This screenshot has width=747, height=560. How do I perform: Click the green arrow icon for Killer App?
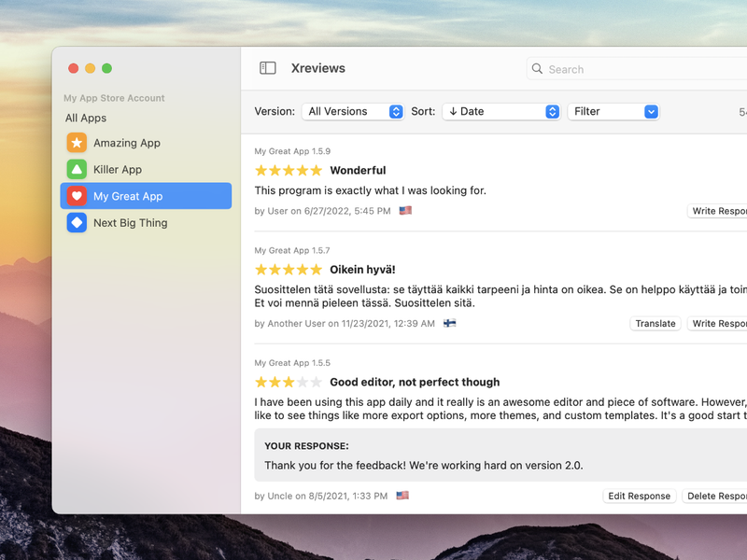pos(78,169)
